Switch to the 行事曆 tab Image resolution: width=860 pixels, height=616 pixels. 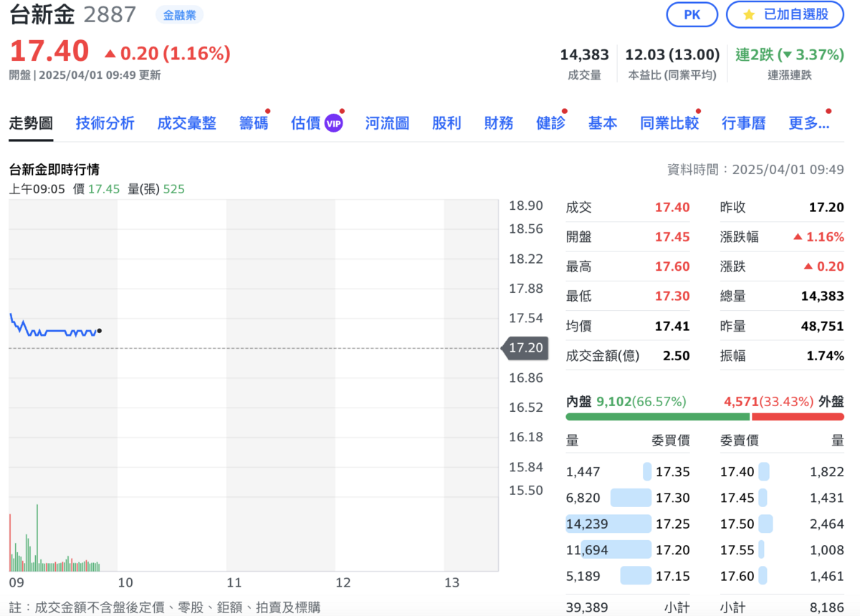point(744,123)
